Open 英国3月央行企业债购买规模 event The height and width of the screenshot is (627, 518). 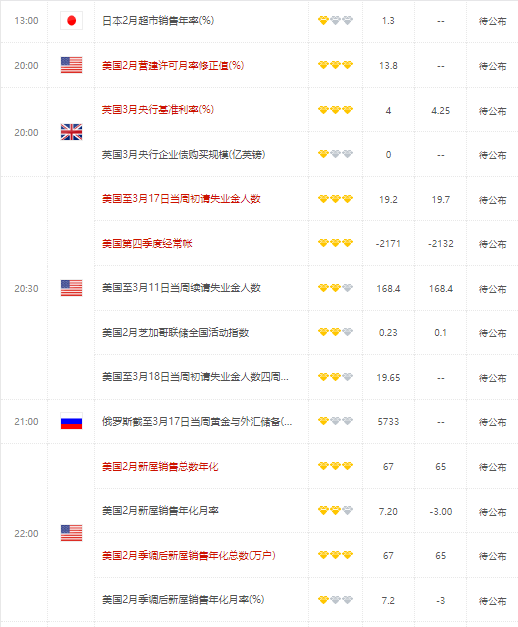click(x=183, y=154)
